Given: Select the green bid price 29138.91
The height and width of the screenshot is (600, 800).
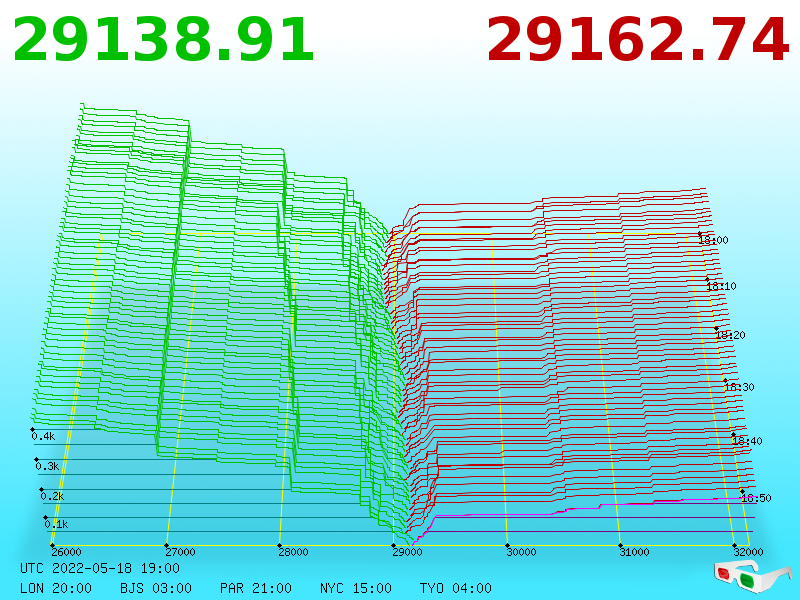Looking at the screenshot, I should tap(163, 40).
